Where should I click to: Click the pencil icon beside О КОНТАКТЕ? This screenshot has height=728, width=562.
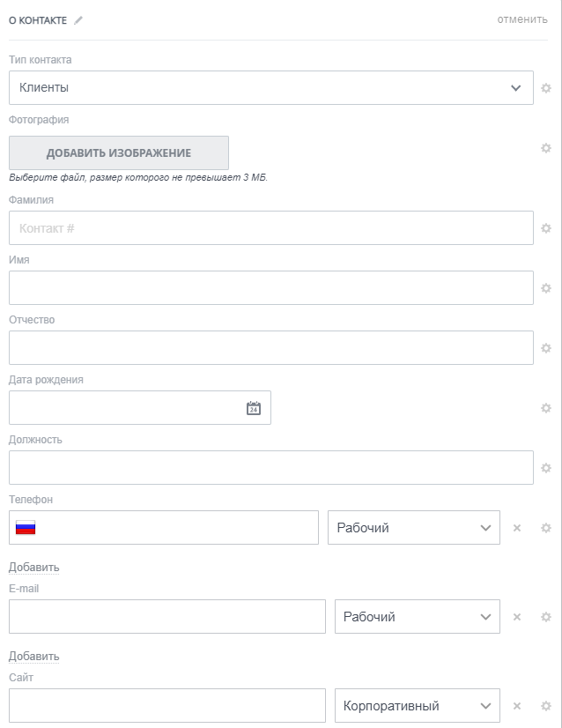pos(78,20)
